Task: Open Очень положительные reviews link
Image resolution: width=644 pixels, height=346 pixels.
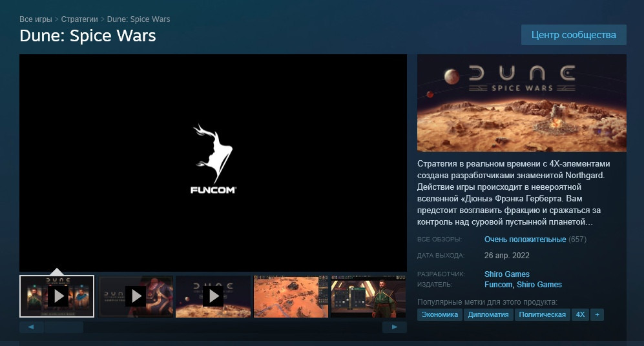Action: (525, 239)
